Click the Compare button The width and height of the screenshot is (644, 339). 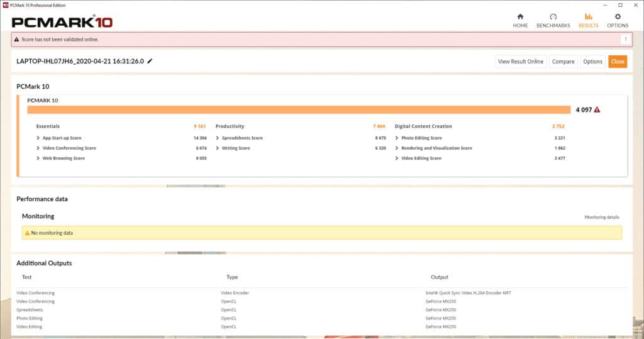click(x=563, y=62)
